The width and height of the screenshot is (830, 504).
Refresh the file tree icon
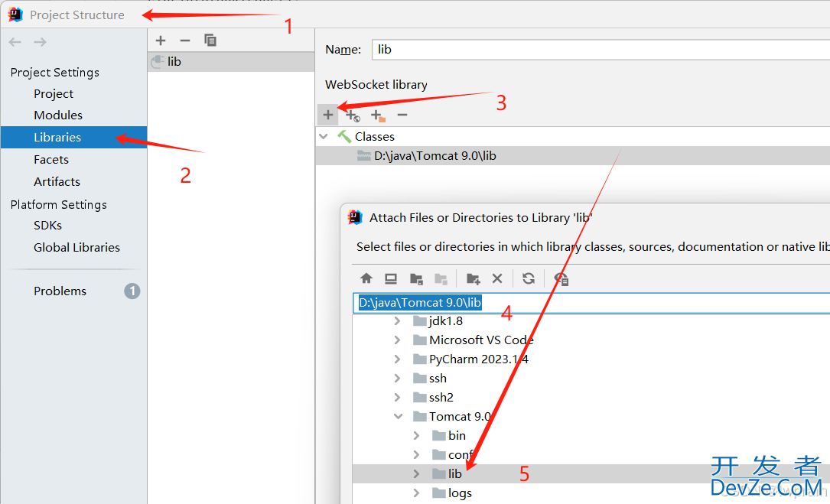(529, 278)
